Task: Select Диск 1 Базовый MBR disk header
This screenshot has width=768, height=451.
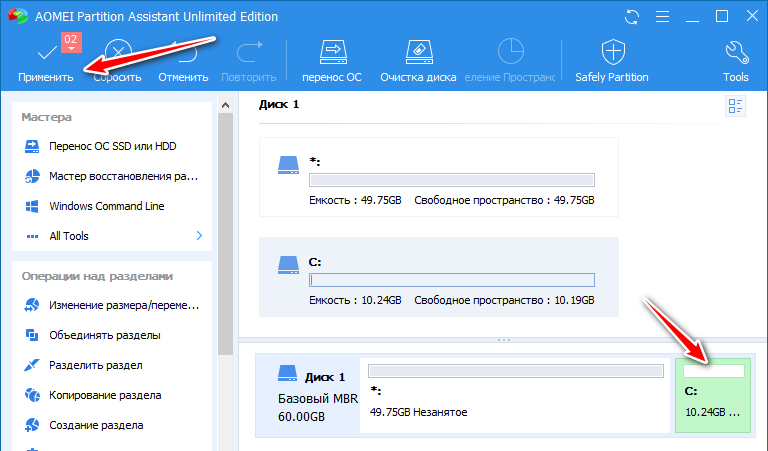Action: tap(308, 395)
